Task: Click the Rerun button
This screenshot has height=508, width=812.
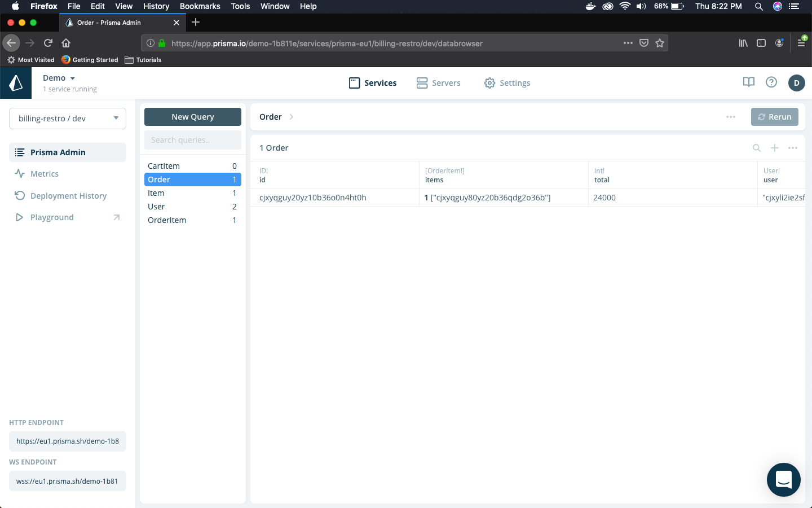Action: (775, 117)
